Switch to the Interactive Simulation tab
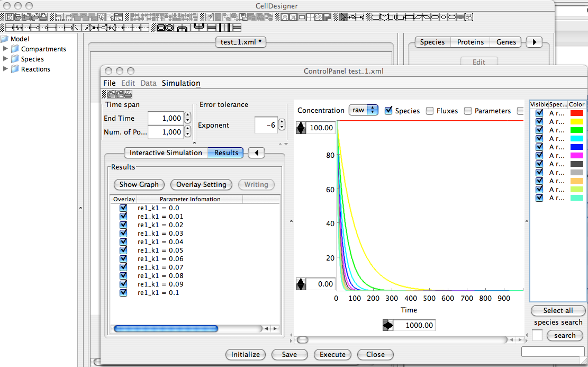 pyautogui.click(x=166, y=153)
